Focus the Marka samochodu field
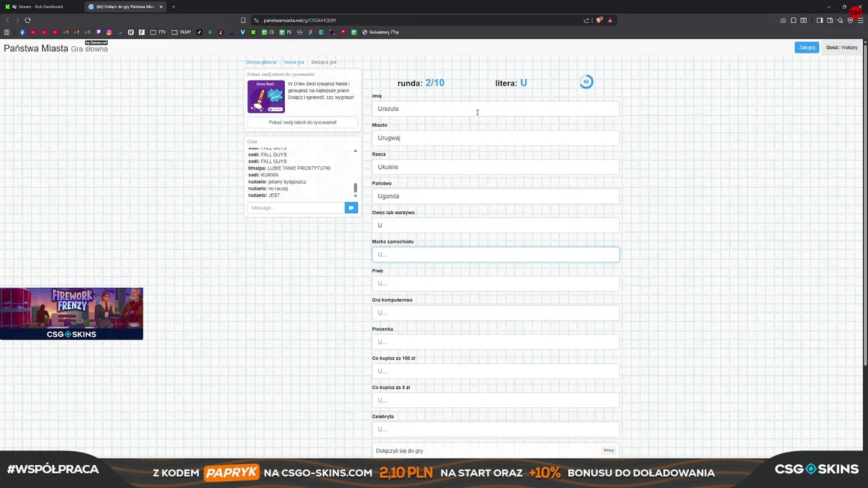868x488 pixels. [x=496, y=254]
